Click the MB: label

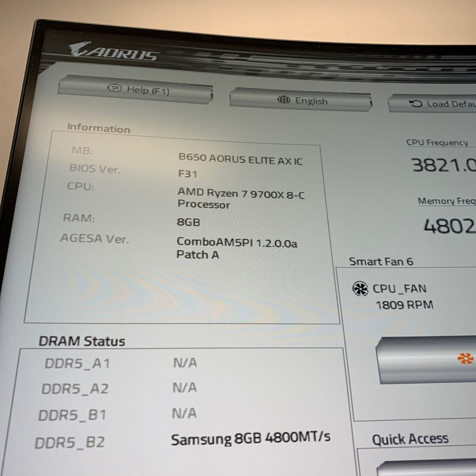(x=82, y=150)
